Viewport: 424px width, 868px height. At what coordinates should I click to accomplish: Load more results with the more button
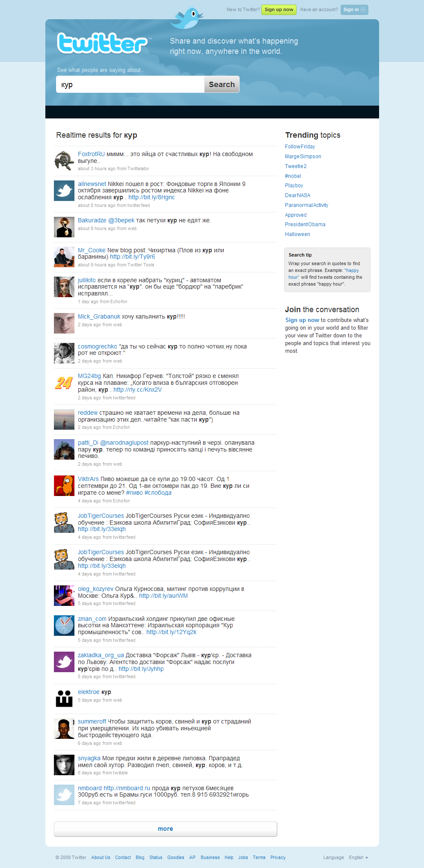166,829
